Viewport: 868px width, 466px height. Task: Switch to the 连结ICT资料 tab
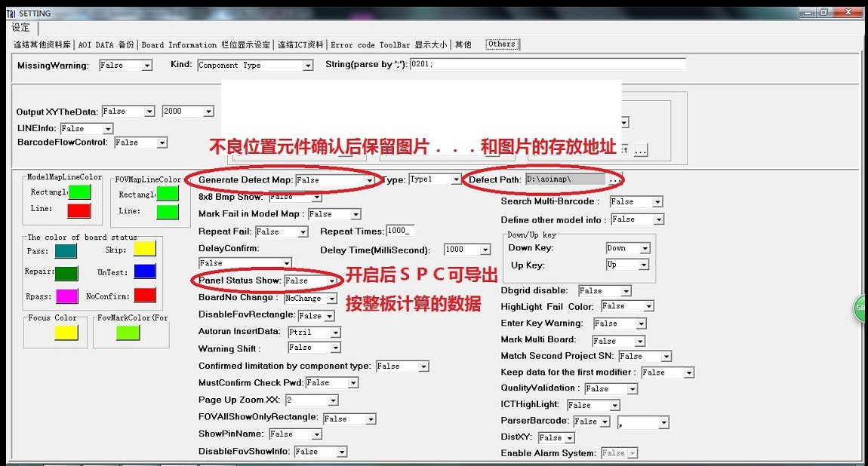click(300, 44)
